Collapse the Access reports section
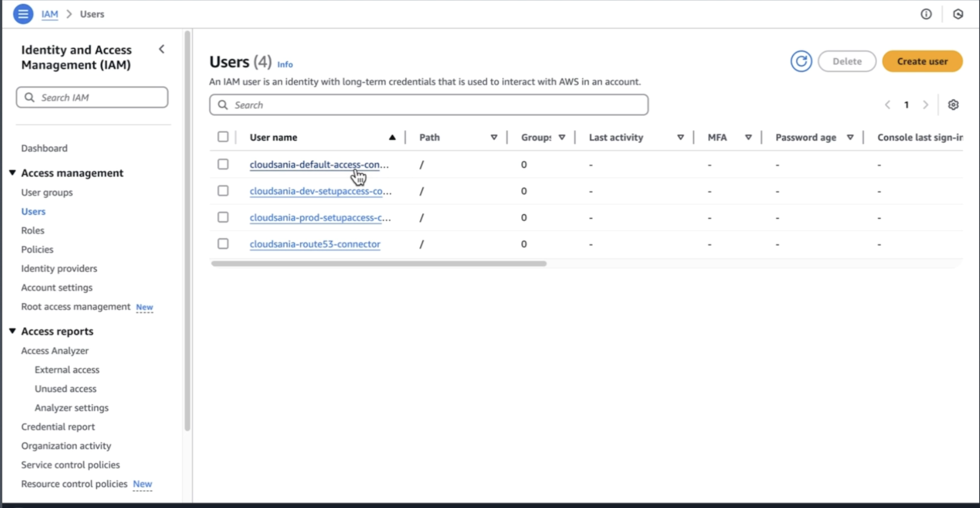The width and height of the screenshot is (980, 508). [12, 331]
